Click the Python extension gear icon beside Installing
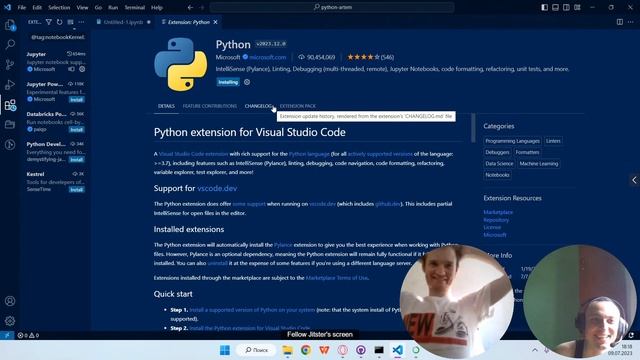Screen dimensions: 640x360 247,82
